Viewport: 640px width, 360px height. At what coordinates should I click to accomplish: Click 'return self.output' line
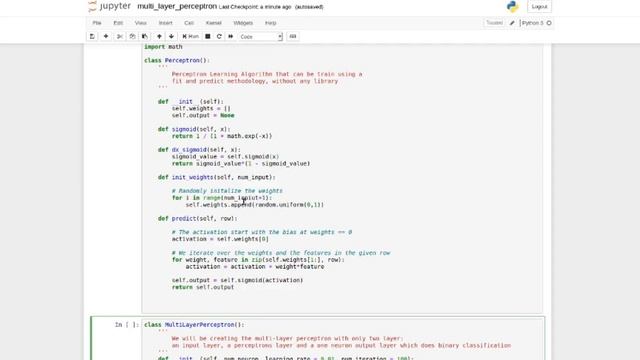(x=203, y=287)
